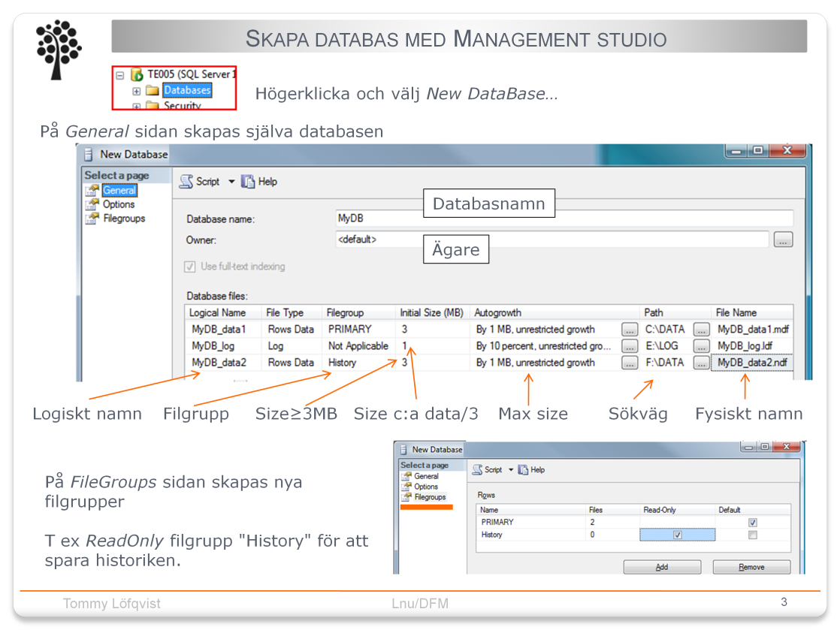Click the MyDB_data1.mdf file name cell

click(753, 329)
